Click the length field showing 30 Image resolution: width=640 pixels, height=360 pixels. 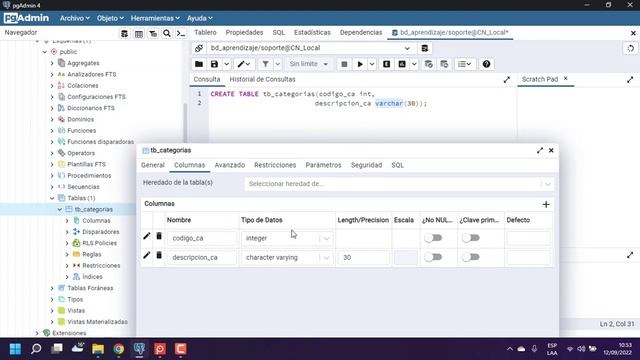(x=363, y=258)
